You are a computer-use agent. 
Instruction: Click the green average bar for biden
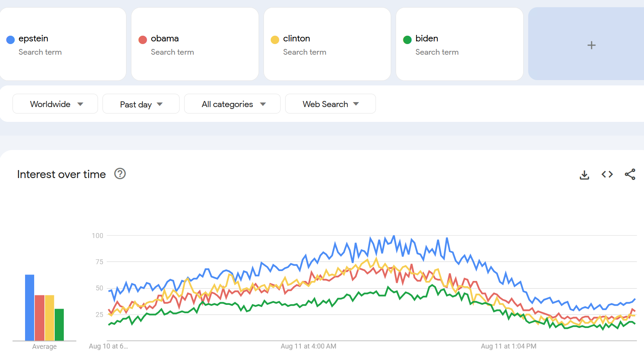point(59,325)
